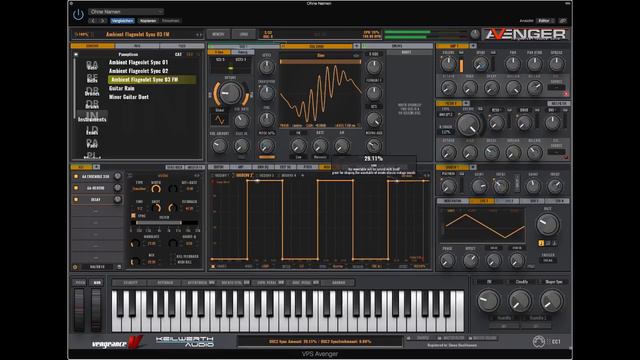This screenshot has width=640, height=360.
Task: Click the CAT sort button
Action: click(x=178, y=54)
